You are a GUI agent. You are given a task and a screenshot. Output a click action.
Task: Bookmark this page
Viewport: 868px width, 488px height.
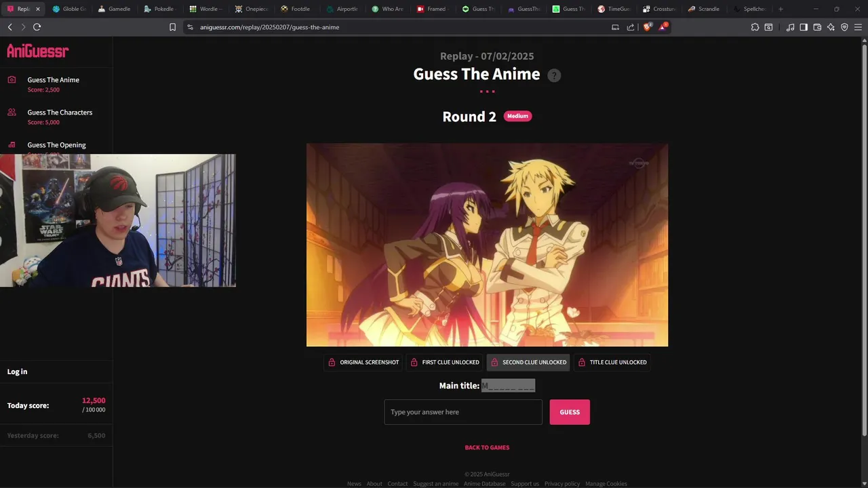[x=172, y=27]
